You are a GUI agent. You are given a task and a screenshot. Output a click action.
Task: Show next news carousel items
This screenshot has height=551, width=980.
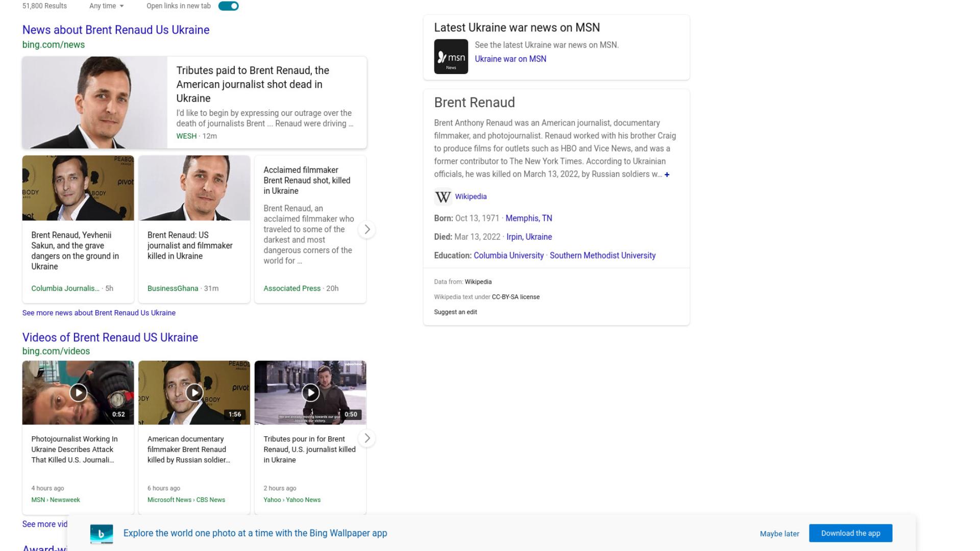366,230
